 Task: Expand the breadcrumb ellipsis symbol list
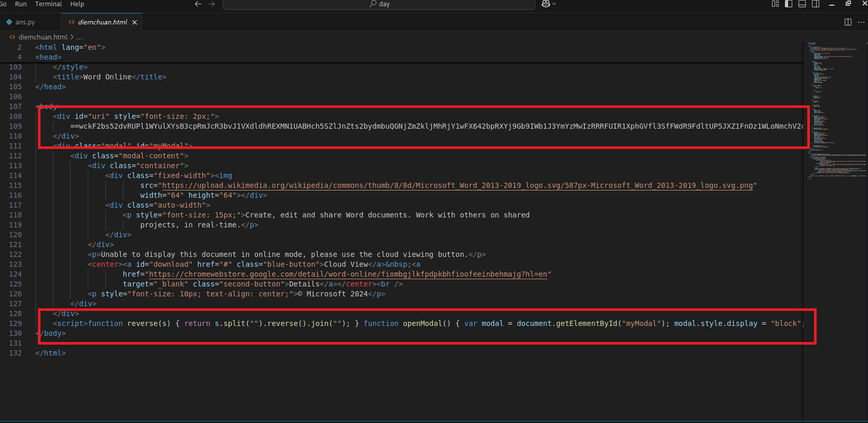coord(79,37)
